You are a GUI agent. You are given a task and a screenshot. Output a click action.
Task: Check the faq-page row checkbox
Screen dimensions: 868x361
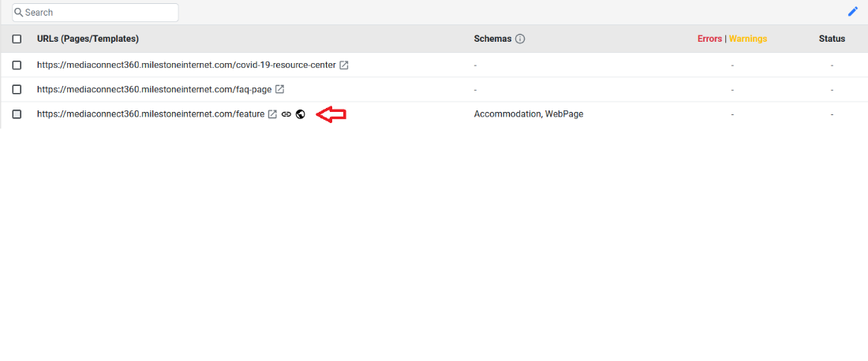[17, 90]
